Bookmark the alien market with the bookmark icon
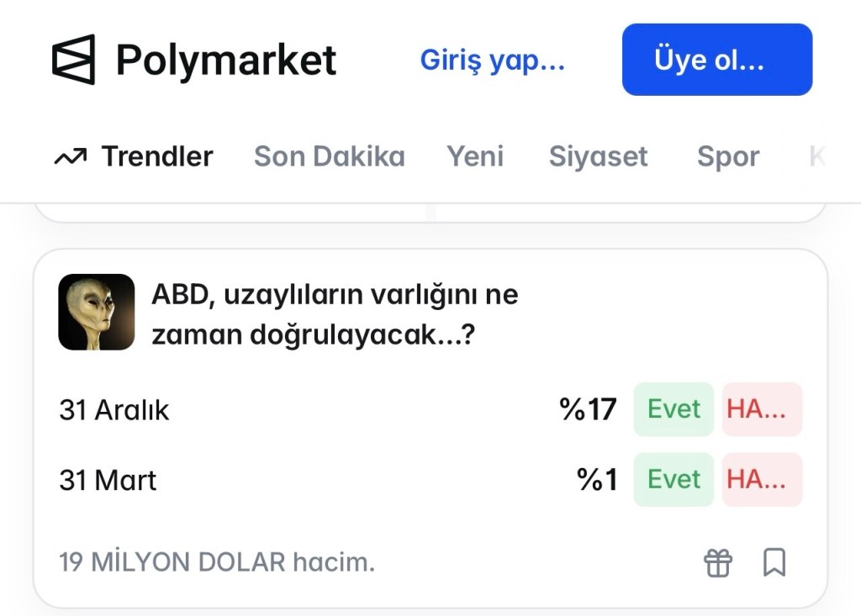 click(x=774, y=562)
